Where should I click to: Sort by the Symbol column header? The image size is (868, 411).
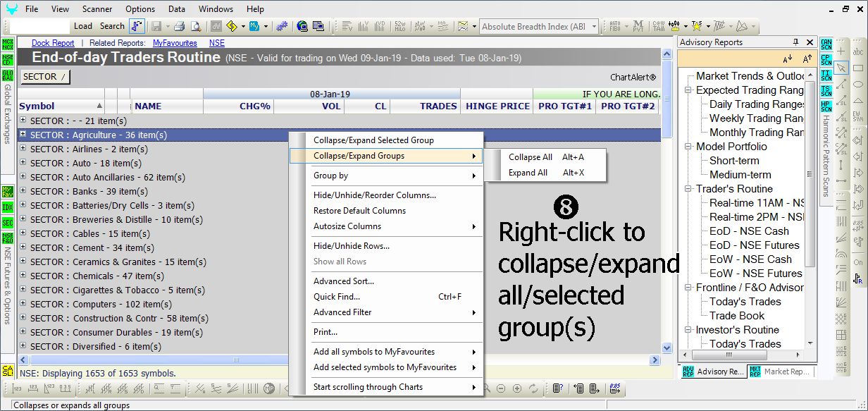pos(62,106)
